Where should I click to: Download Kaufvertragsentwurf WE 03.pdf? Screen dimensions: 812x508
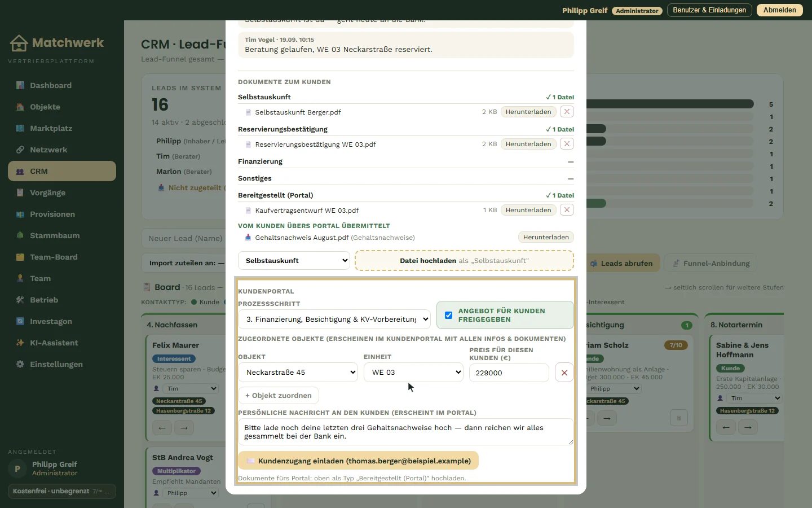528,210
